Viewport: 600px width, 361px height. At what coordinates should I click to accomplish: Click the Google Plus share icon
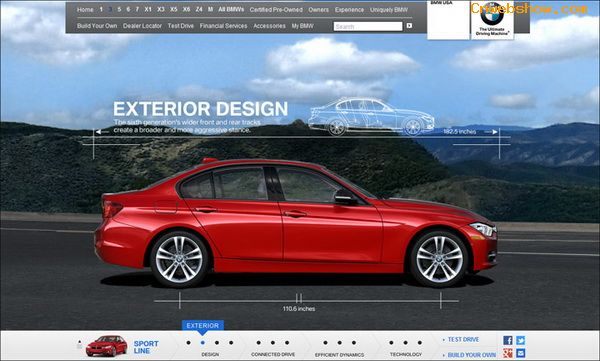click(507, 353)
